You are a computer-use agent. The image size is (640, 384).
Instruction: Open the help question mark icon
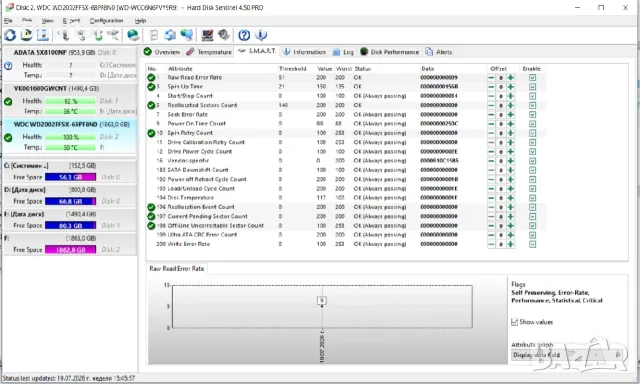(244, 35)
